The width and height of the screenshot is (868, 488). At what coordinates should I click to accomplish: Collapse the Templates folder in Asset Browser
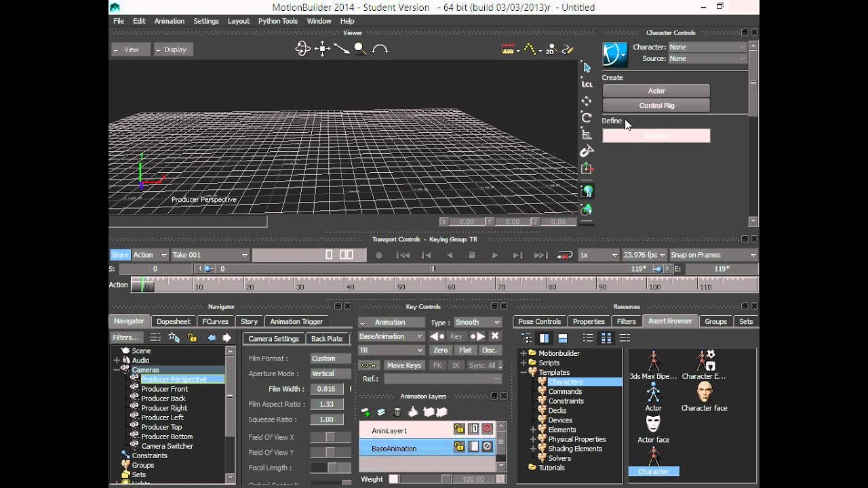pyautogui.click(x=524, y=372)
